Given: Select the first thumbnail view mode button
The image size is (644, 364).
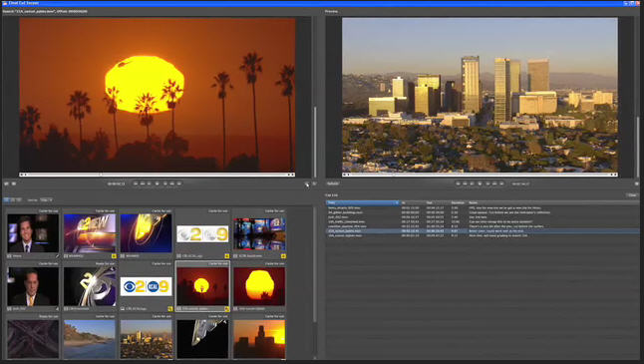Looking at the screenshot, I should 6,200.
